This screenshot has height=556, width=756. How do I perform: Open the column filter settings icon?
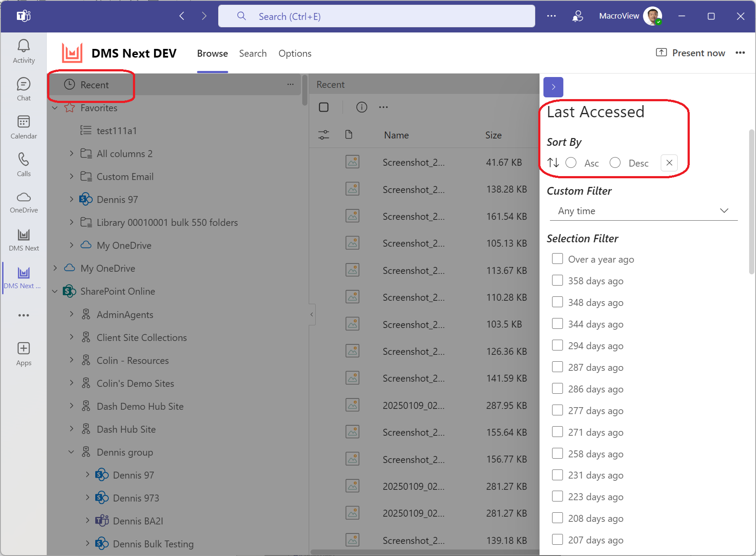(323, 135)
